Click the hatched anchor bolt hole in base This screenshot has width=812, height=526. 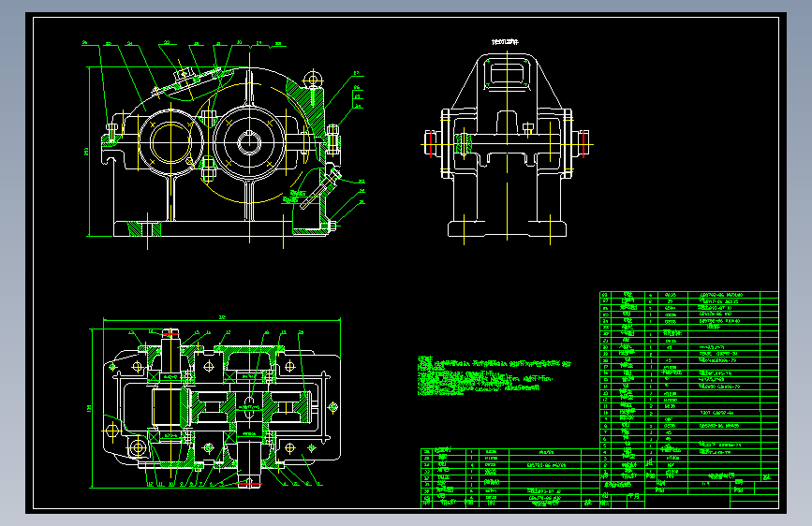pos(144,228)
